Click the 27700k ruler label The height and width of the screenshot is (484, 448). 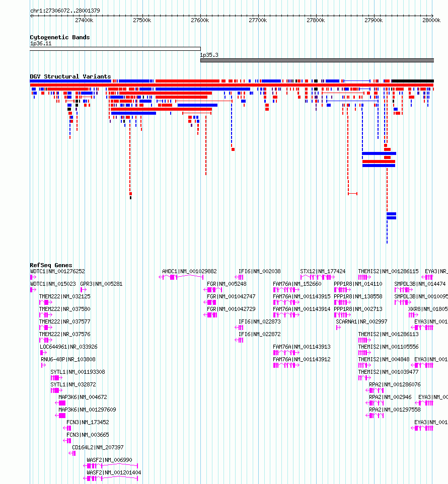258,20
